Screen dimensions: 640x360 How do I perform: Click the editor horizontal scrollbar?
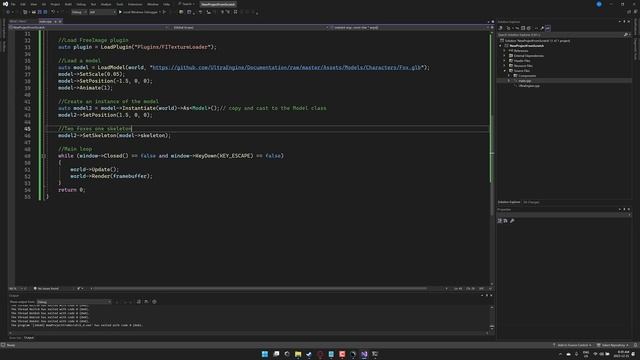point(260,289)
